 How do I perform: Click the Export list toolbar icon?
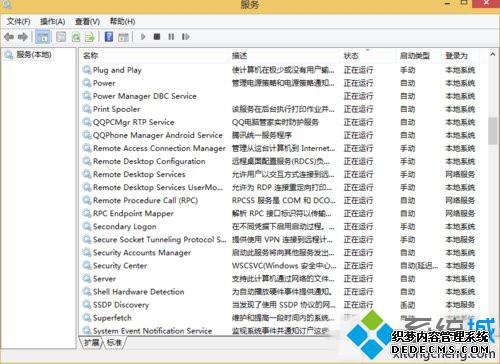(x=90, y=37)
